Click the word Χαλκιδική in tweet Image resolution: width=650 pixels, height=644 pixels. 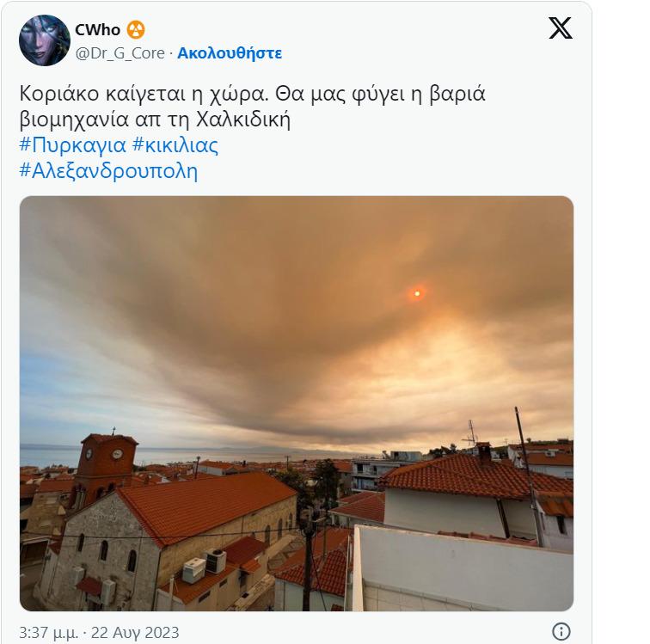243,120
